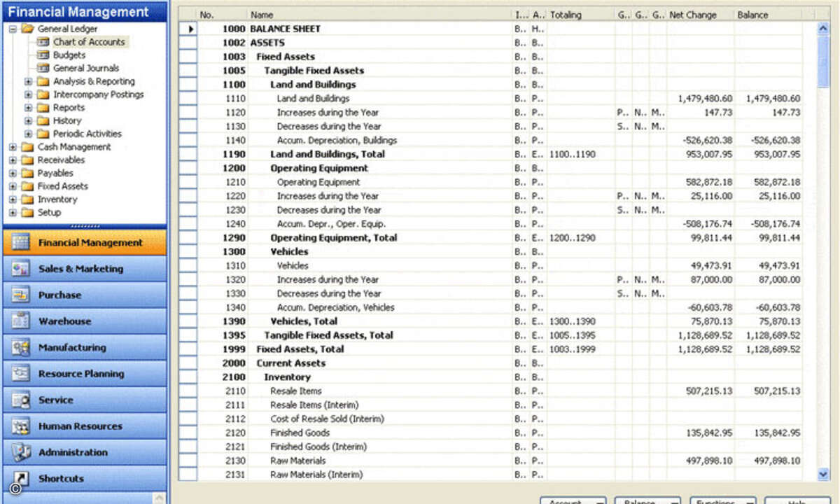Image resolution: width=840 pixels, height=504 pixels.
Task: Open the Shortcuts menu
Action: pos(61,479)
